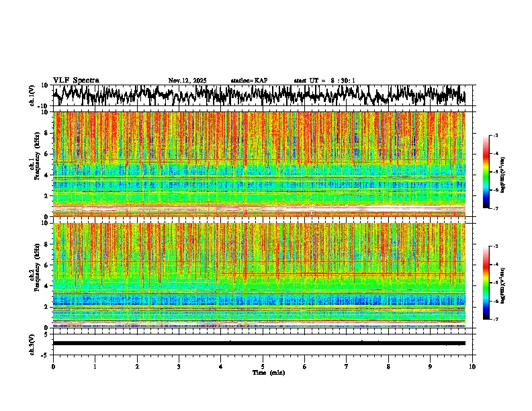
Task: Click the "8" tick on ch.1 frequency axis
Action: coord(48,133)
